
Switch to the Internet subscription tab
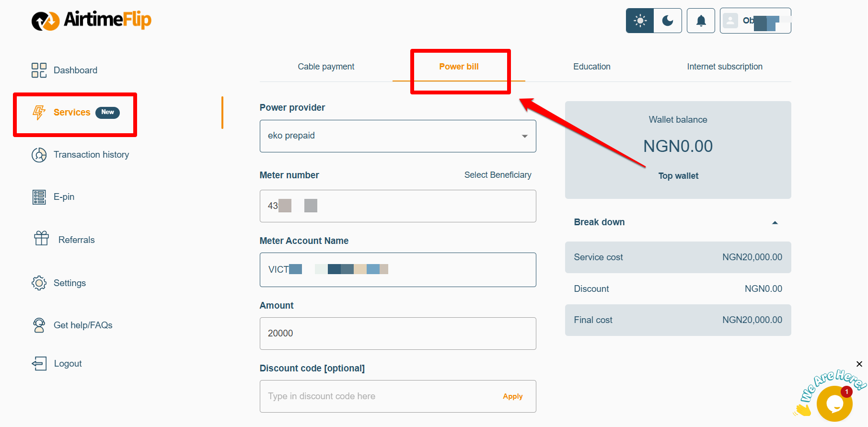point(724,67)
